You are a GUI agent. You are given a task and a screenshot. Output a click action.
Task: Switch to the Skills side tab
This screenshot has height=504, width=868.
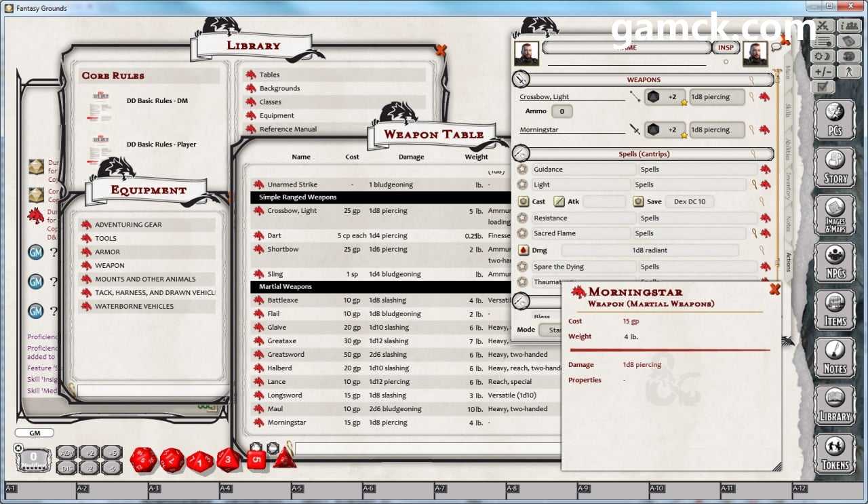[x=788, y=111]
